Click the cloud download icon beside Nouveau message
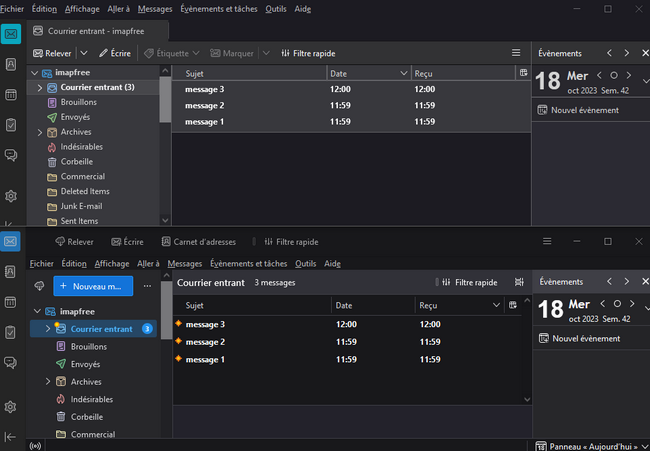This screenshot has width=650, height=451. 39,286
